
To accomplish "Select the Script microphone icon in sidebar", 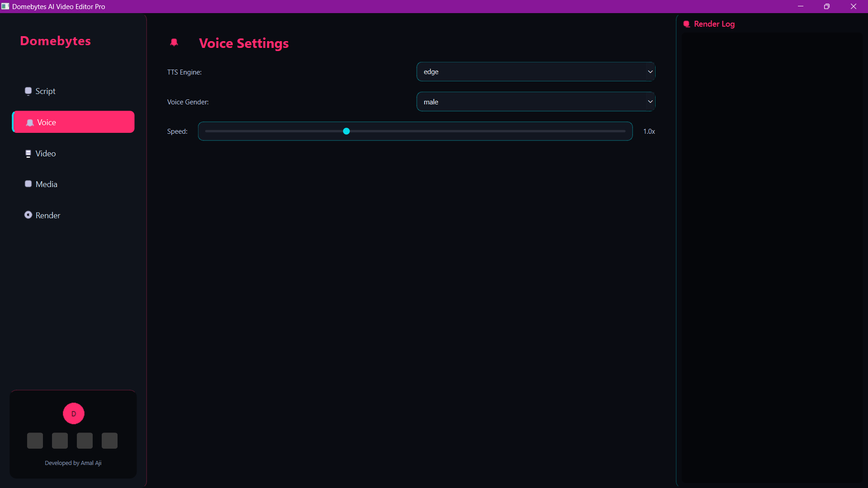I will (x=28, y=91).
